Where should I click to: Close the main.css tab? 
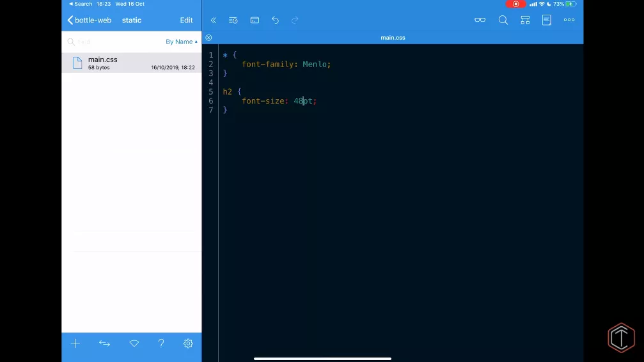pos(208,37)
